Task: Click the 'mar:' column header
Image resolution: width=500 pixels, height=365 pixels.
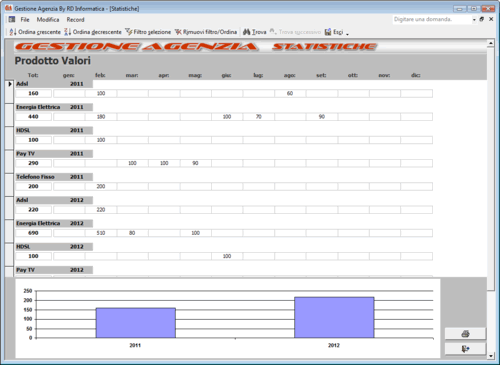Action: click(x=132, y=75)
